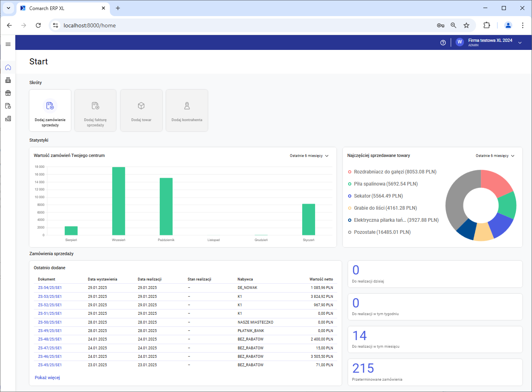This screenshot has width=532, height=392.
Task: Open order ZS-53/25/SE1
Action: (50, 297)
